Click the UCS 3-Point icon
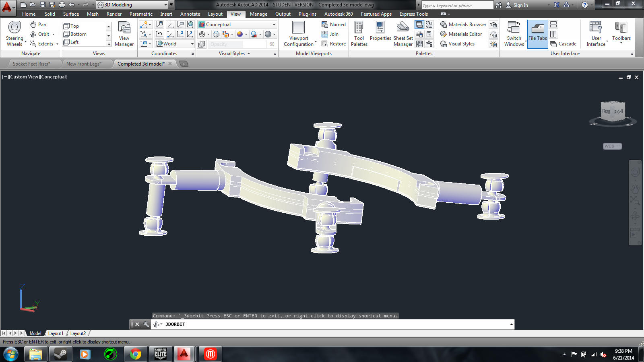This screenshot has width=644, height=362. point(190,34)
